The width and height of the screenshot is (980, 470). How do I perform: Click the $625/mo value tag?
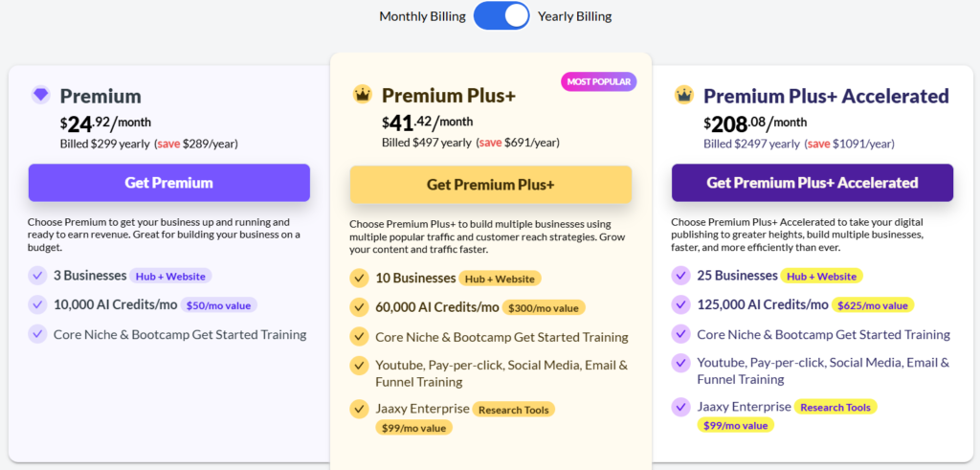point(873,305)
